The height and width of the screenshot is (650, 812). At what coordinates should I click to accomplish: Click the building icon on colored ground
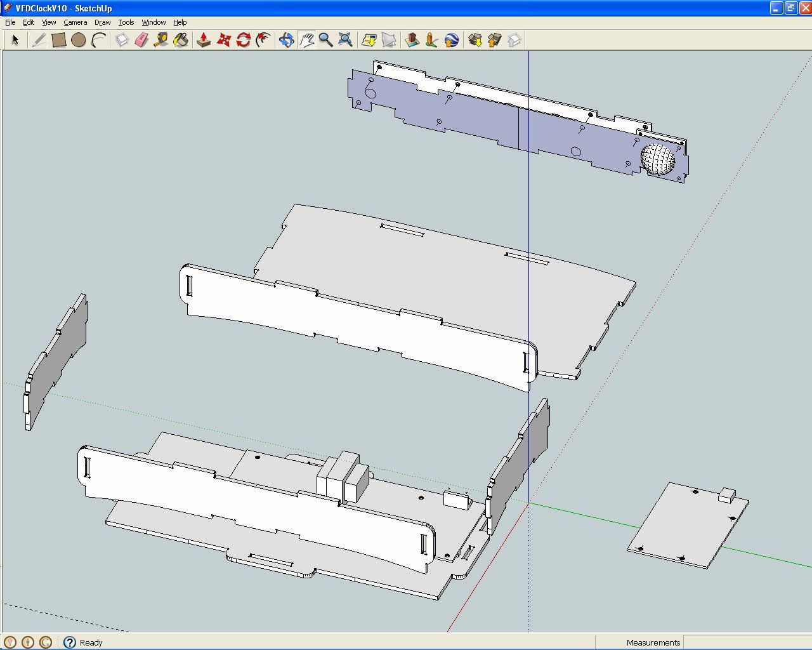412,40
